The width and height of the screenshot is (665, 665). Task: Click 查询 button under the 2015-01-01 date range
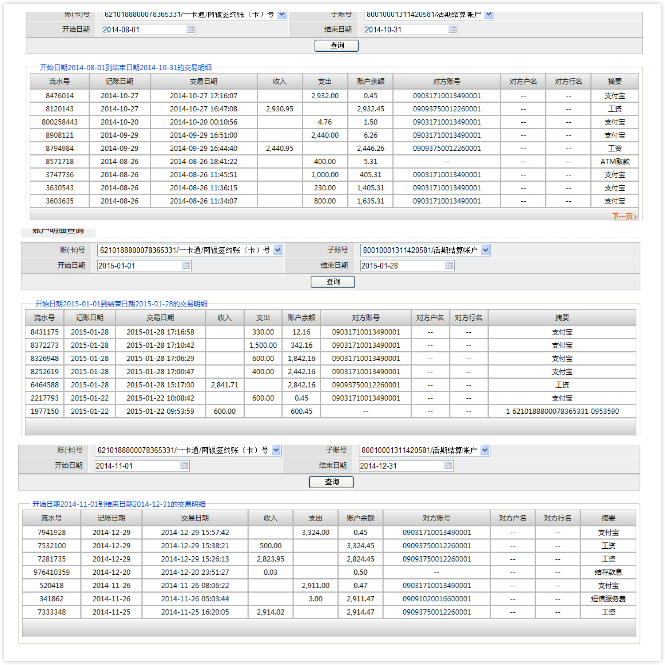[x=333, y=282]
